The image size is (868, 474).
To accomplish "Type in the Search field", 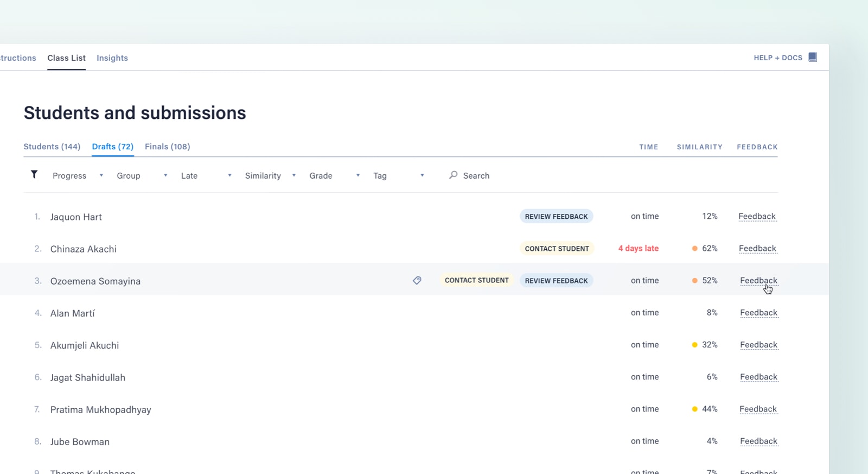I will click(x=488, y=175).
